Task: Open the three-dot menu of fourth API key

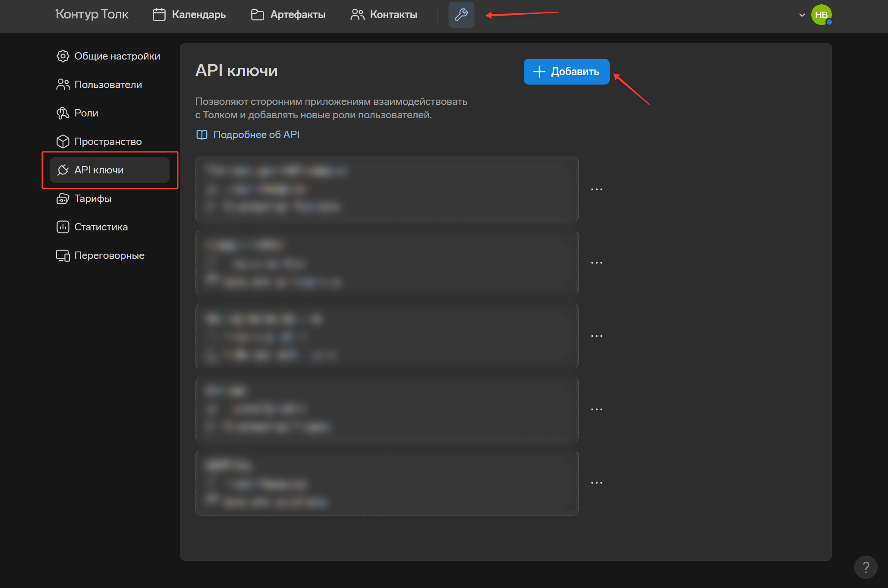Action: [597, 409]
